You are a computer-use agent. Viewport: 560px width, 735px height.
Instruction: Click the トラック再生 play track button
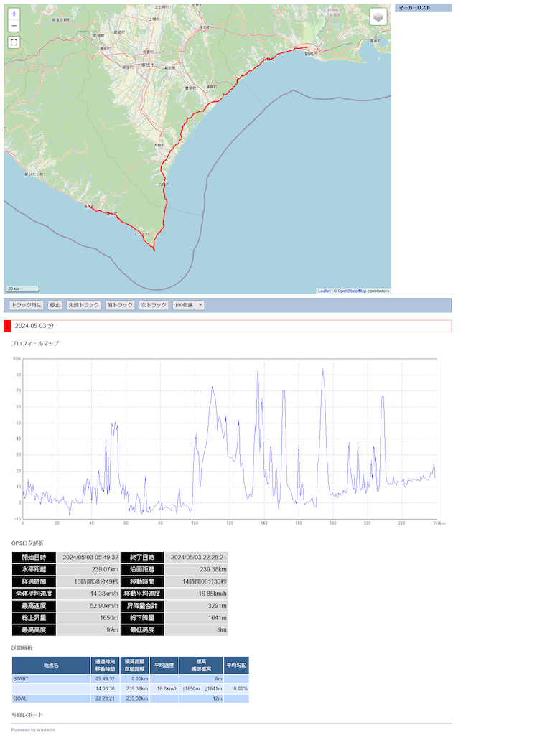(x=27, y=305)
